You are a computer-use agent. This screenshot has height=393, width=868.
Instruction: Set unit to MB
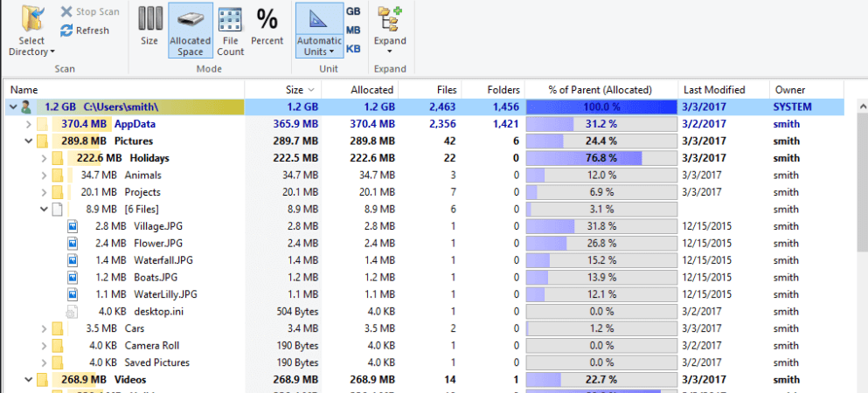[353, 31]
